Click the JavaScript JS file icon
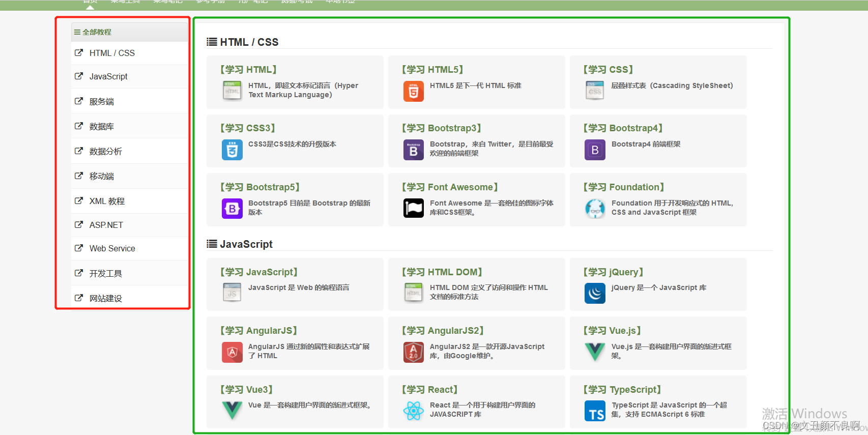Image resolution: width=868 pixels, height=435 pixels. 232,293
